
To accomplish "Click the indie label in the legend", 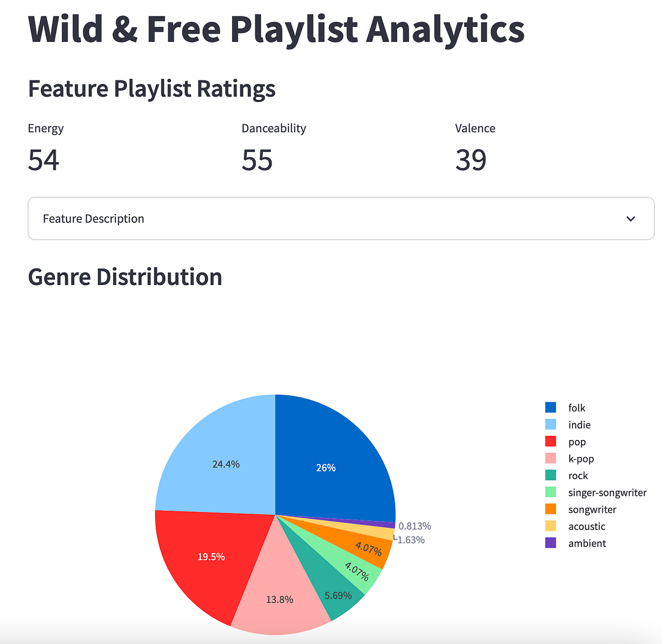I will (x=579, y=425).
